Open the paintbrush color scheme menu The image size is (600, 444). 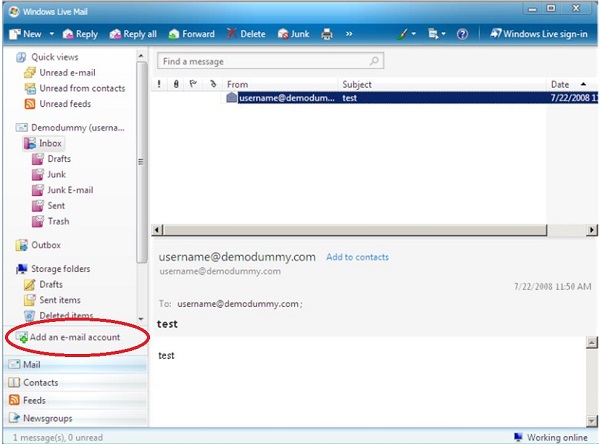tap(406, 34)
